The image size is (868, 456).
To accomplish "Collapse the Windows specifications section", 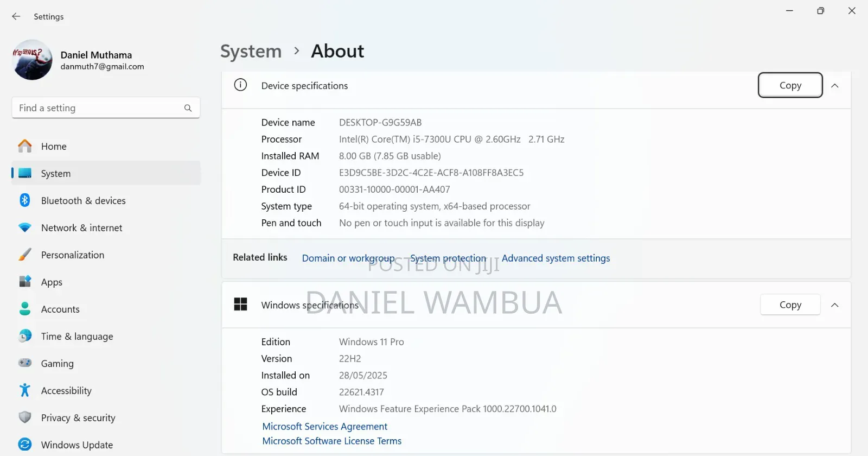I will click(x=835, y=305).
